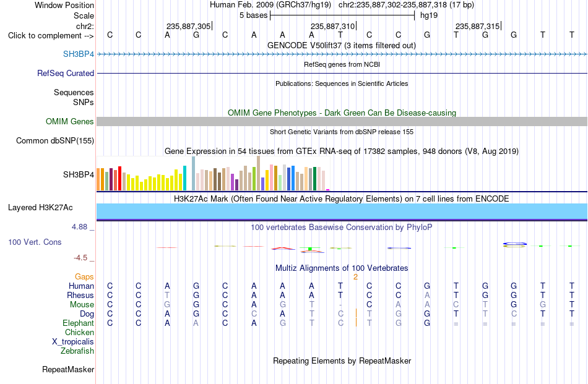Image resolution: width=588 pixels, height=384 pixels.
Task: Click the cyan bar in GTEx expression chart
Action: coord(184,178)
